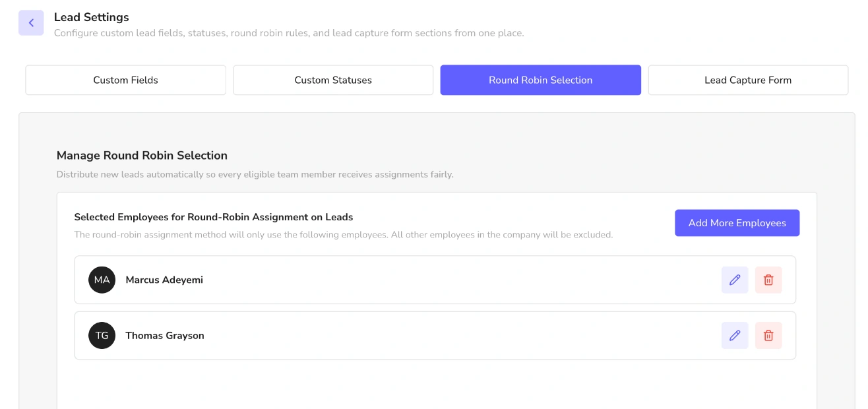Select the Marcus Adeyemi name

coord(164,280)
